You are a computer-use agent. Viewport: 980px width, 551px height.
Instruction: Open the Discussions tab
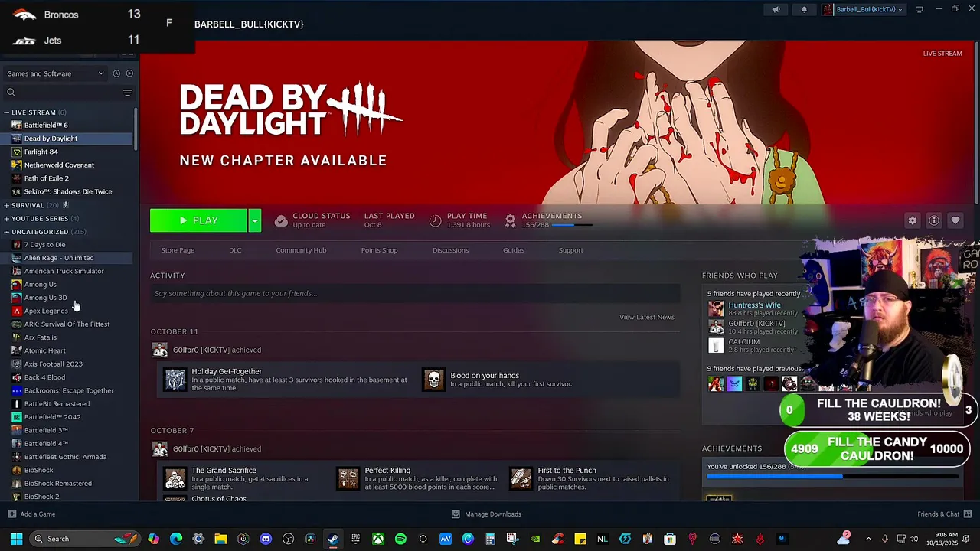[x=450, y=250]
